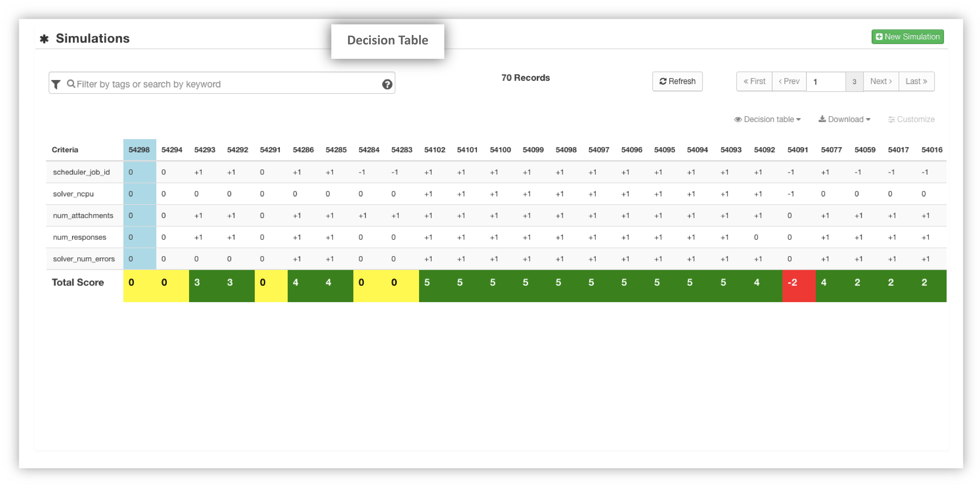Image resolution: width=980 pixels, height=491 pixels.
Task: Select column header 54286
Action: pos(303,150)
